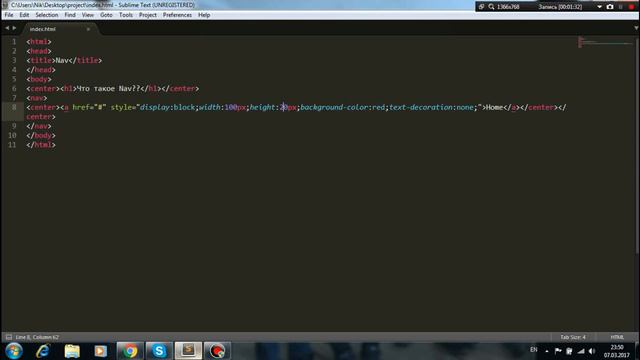Open network signal tray icon

581,351
